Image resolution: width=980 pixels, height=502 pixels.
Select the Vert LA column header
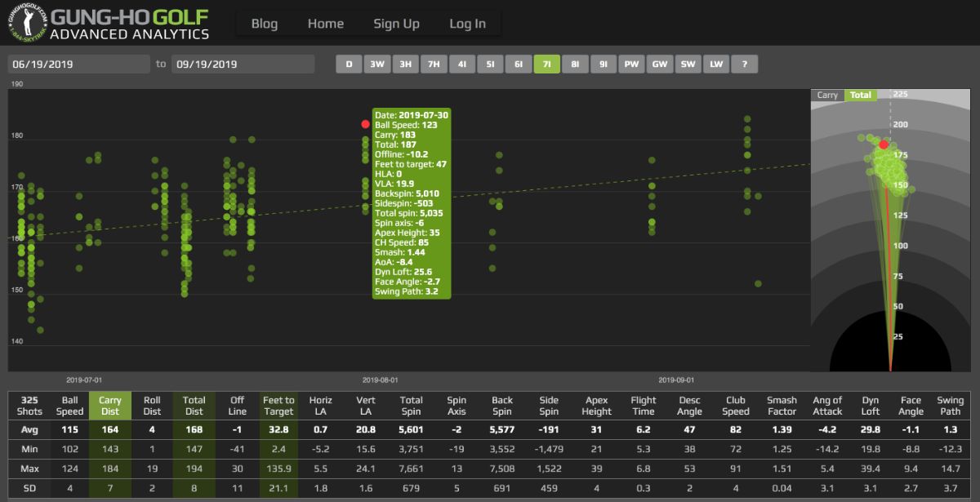coord(366,406)
